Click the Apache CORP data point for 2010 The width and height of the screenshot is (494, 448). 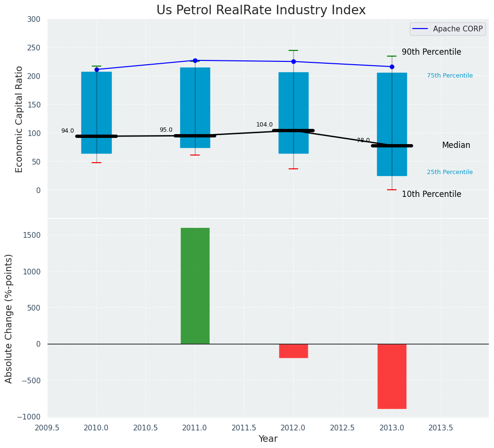click(97, 69)
